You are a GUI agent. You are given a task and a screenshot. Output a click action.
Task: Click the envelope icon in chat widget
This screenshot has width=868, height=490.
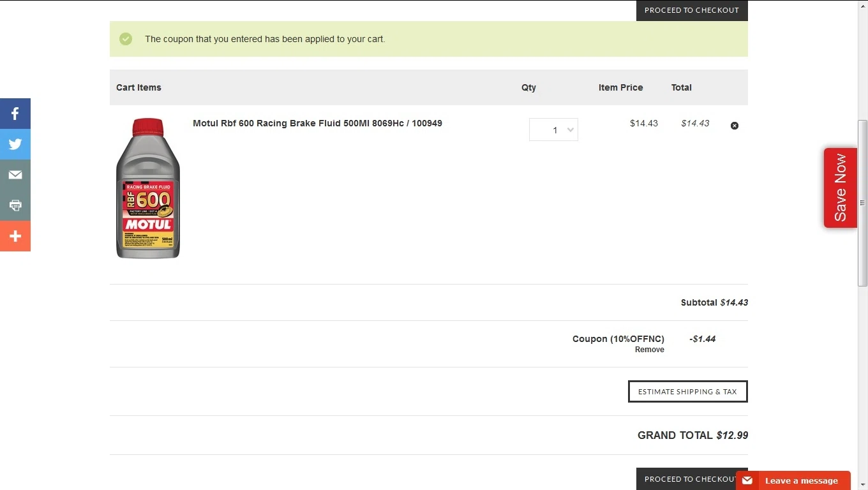click(x=747, y=480)
